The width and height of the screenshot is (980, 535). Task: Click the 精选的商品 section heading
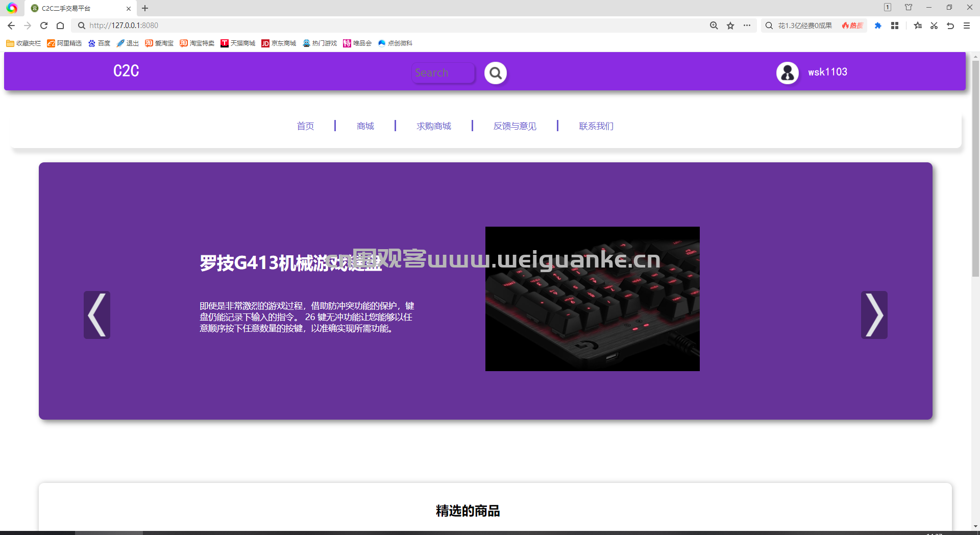[468, 511]
